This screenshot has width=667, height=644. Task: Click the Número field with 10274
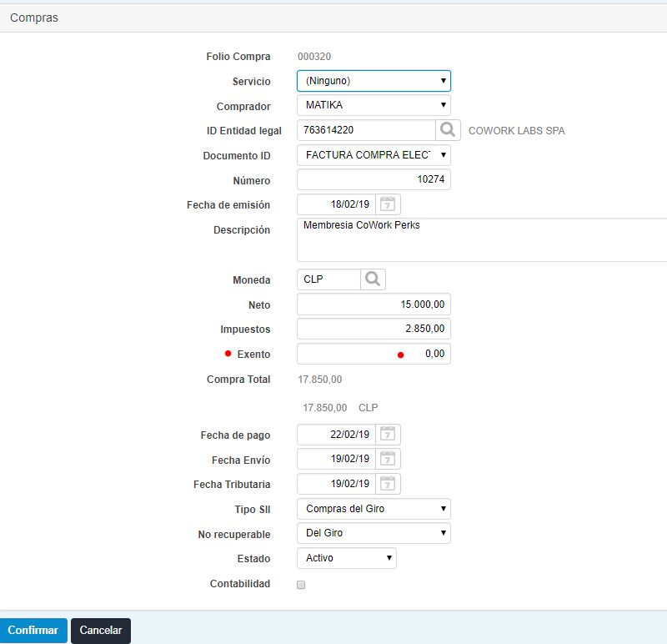pyautogui.click(x=374, y=179)
